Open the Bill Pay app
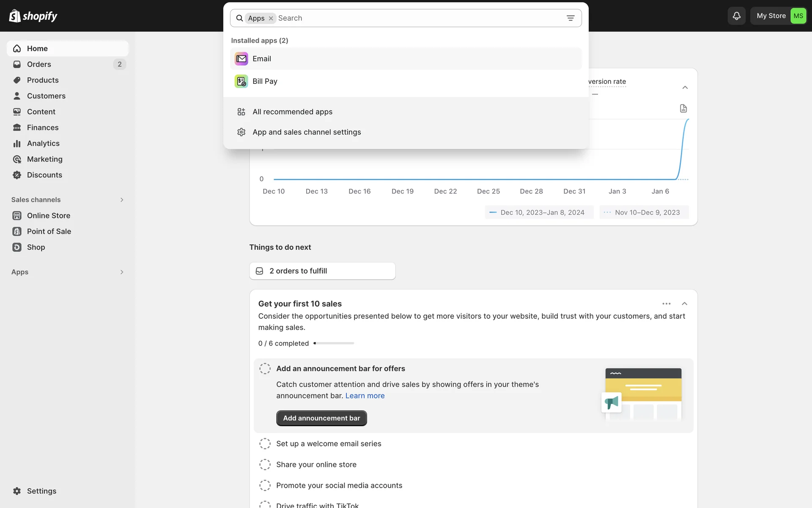Viewport: 812px width, 508px height. tap(265, 81)
